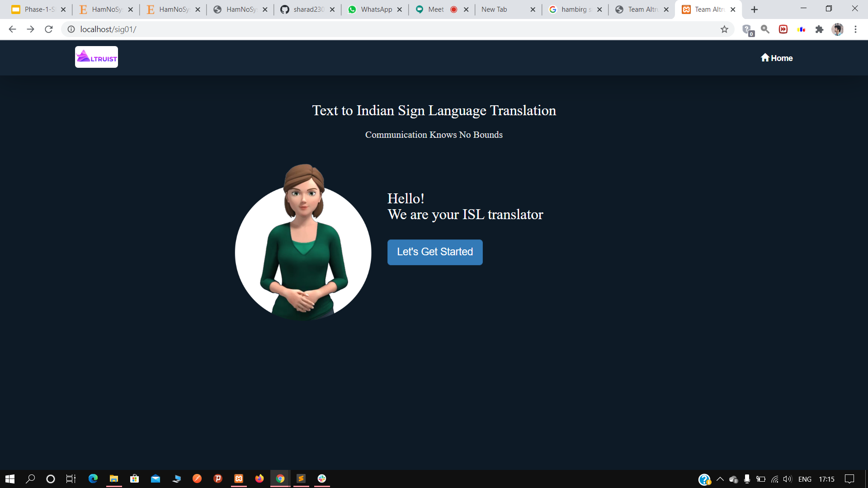Open XAMPP from the taskbar
This screenshot has width=868, height=488.
click(x=239, y=479)
